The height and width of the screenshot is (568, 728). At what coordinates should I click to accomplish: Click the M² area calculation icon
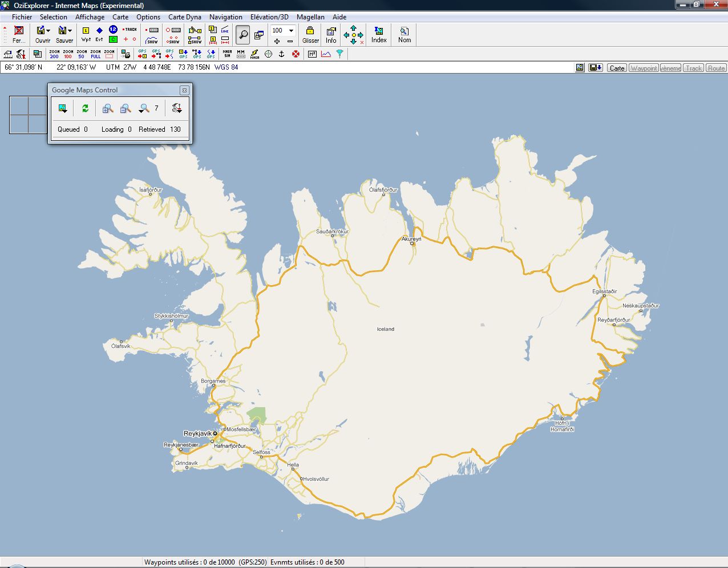tap(312, 54)
